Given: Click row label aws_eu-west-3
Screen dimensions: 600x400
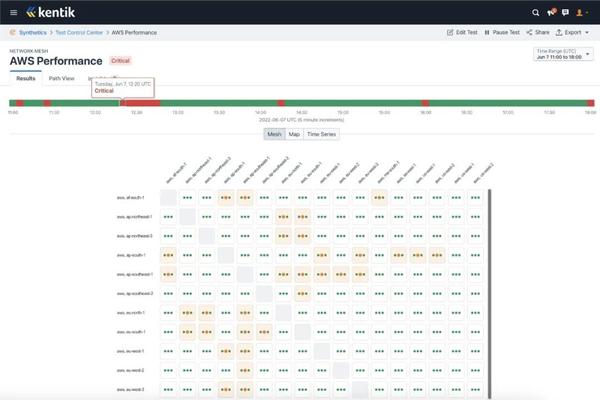Looking at the screenshot, I should (130, 389).
